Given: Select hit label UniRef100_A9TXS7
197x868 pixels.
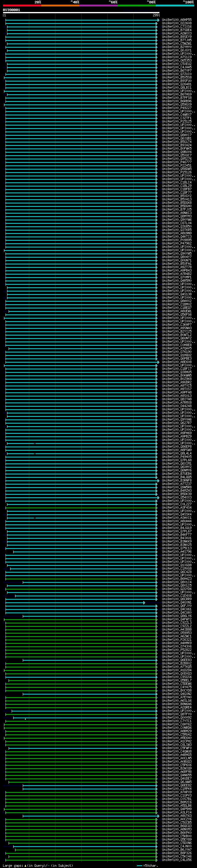Looking at the screenshot, I should 177,389.
